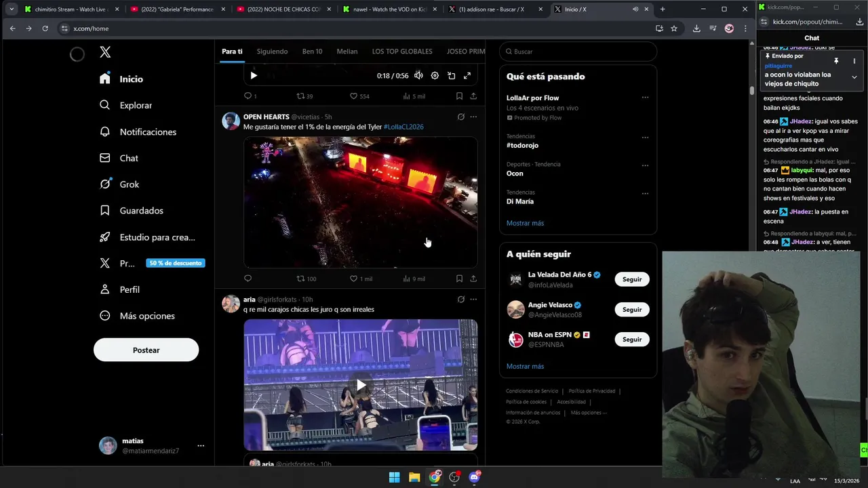Viewport: 868px width, 488px height.
Task: Click Mostrar más under A quién seguir
Action: point(525,366)
